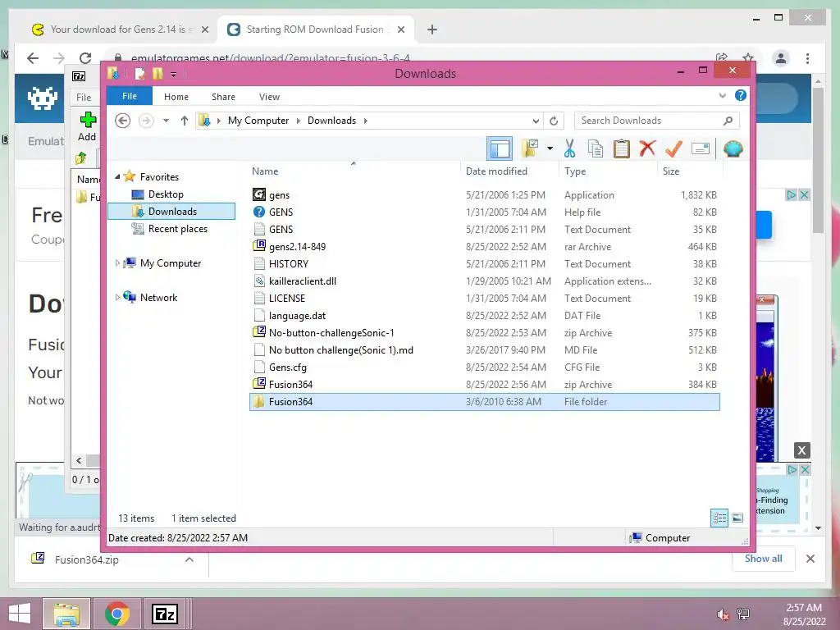Click the Rename toolbar icon

pyautogui.click(x=701, y=148)
